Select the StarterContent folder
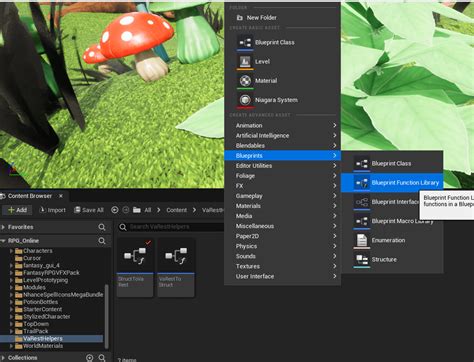474x362 pixels. [42, 309]
